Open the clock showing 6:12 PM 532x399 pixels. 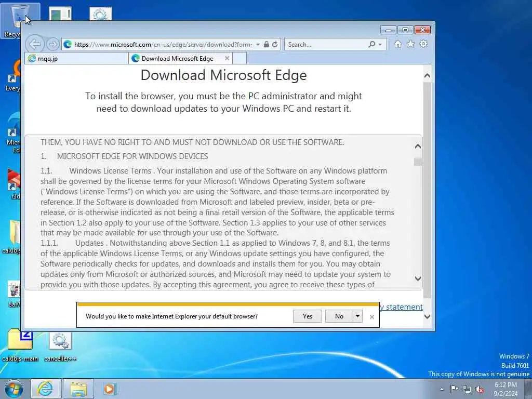coord(506,389)
